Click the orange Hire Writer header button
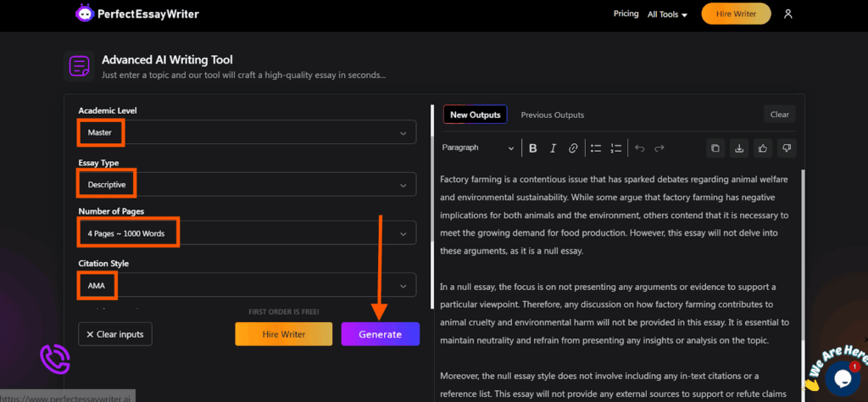The width and height of the screenshot is (868, 402). pos(736,14)
